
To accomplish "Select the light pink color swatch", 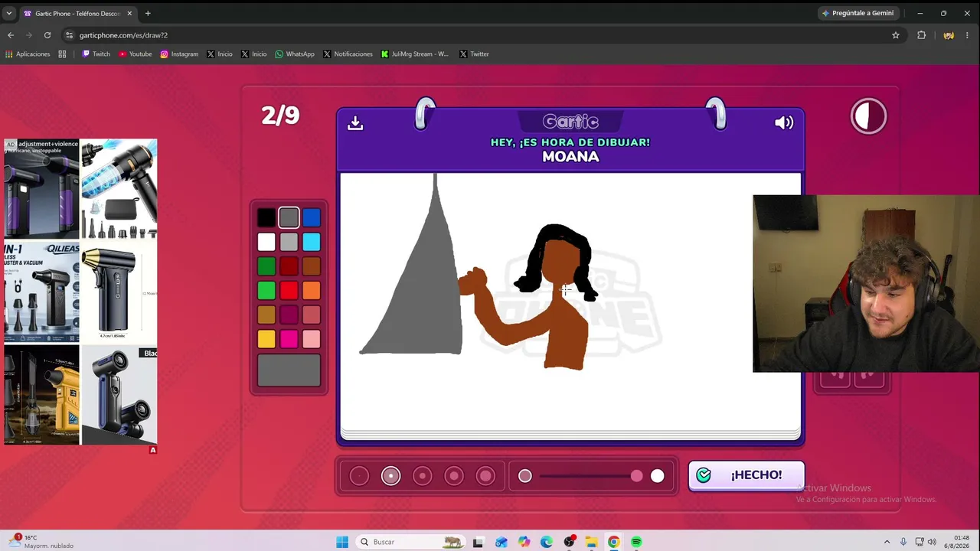I will [311, 339].
